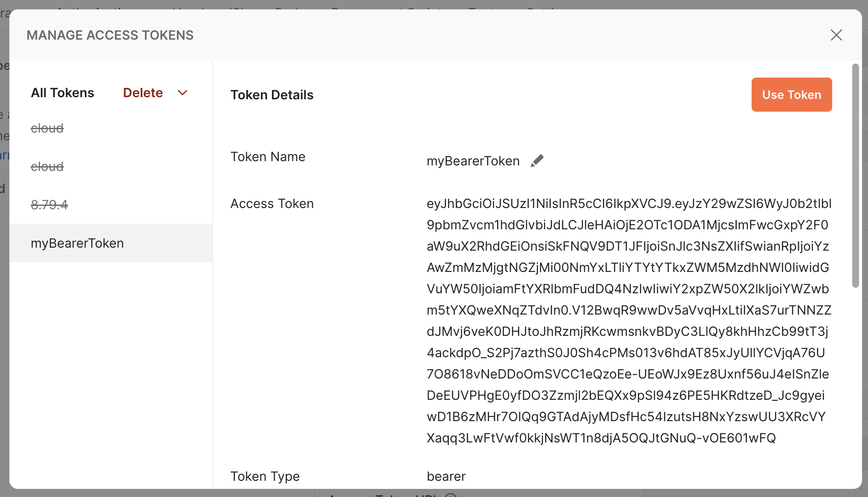Click the dialog's vertical scrollbar thumb
868x497 pixels.
(x=855, y=175)
